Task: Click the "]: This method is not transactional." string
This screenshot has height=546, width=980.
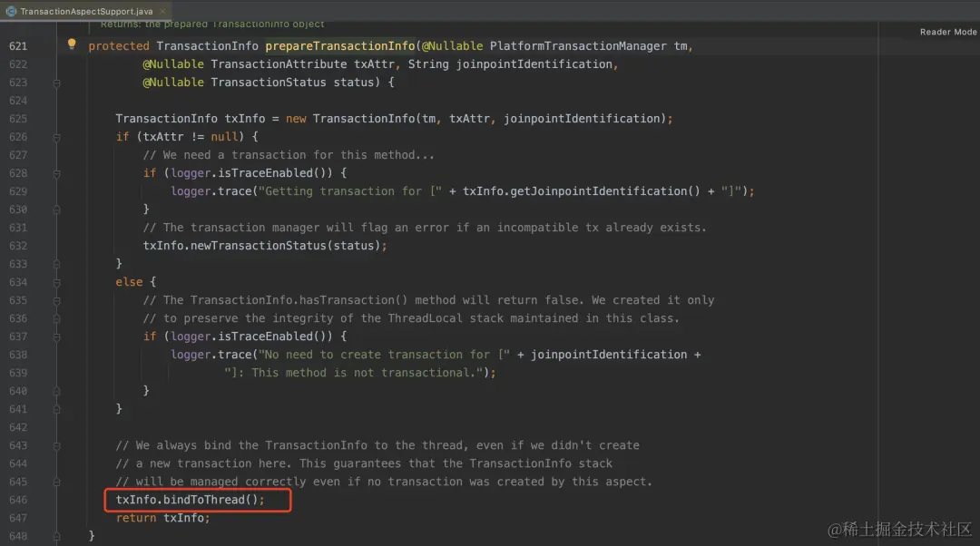Action: click(354, 373)
